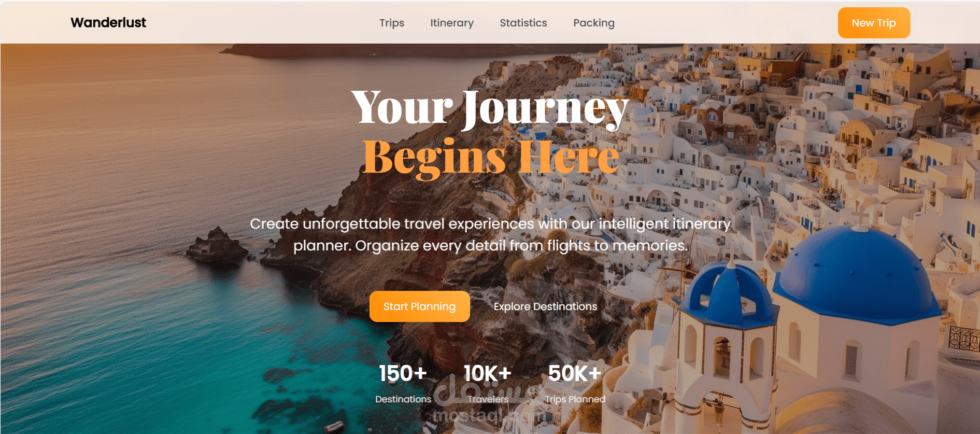Click the orange "Begins Here" heading
980x434 pixels.
pos(491,157)
